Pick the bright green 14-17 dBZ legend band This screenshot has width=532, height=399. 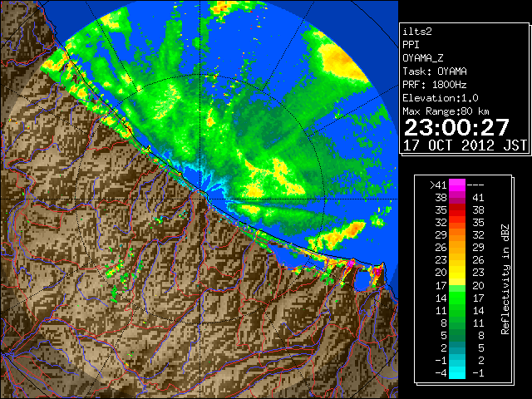point(457,298)
